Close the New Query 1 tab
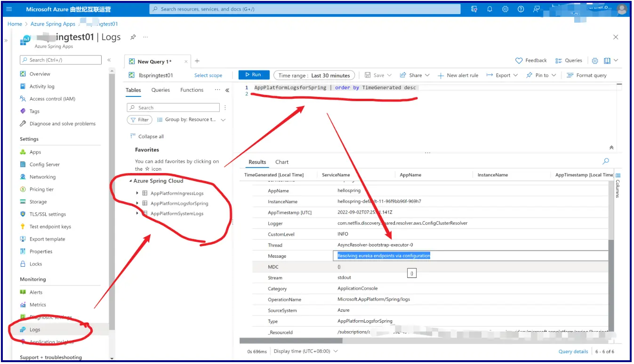634x364 pixels. click(x=186, y=62)
